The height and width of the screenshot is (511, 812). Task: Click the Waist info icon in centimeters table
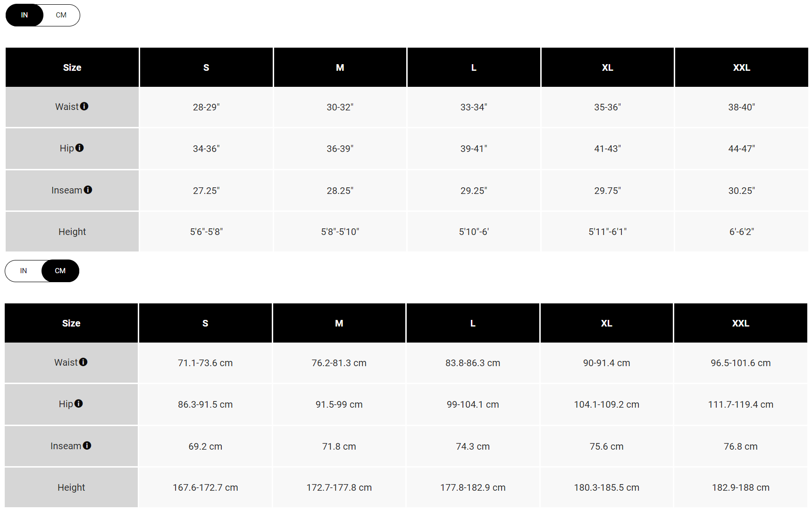(x=84, y=362)
